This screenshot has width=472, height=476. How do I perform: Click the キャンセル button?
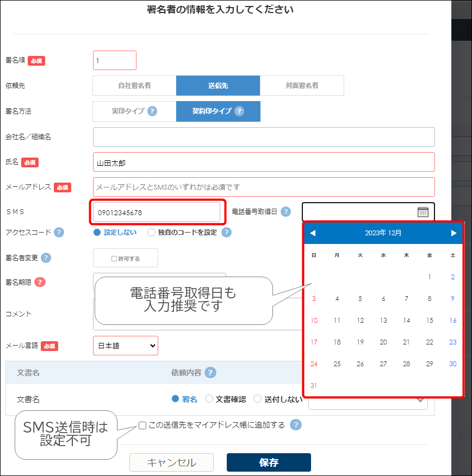pyautogui.click(x=171, y=462)
